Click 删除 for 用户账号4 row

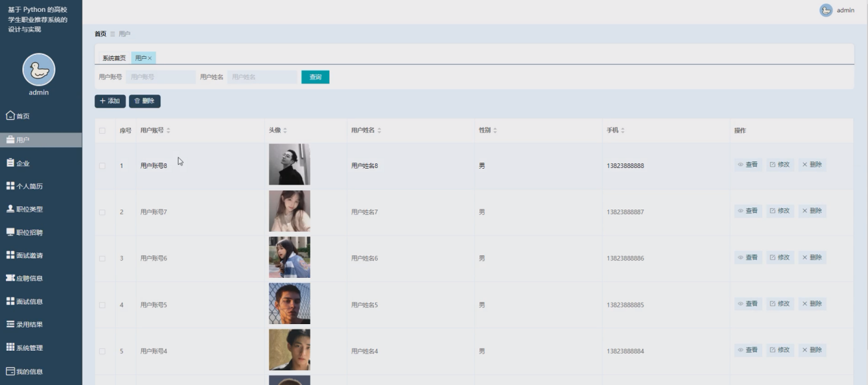pos(812,350)
